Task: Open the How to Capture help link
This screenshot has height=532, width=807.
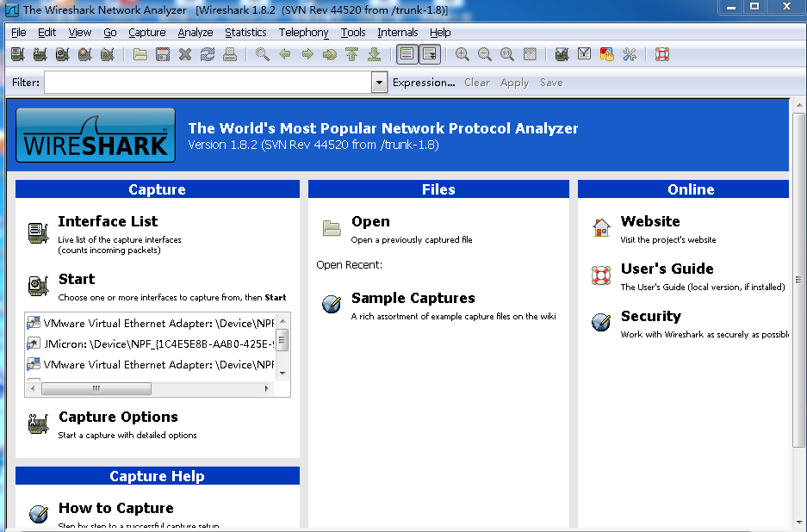Action: point(115,508)
